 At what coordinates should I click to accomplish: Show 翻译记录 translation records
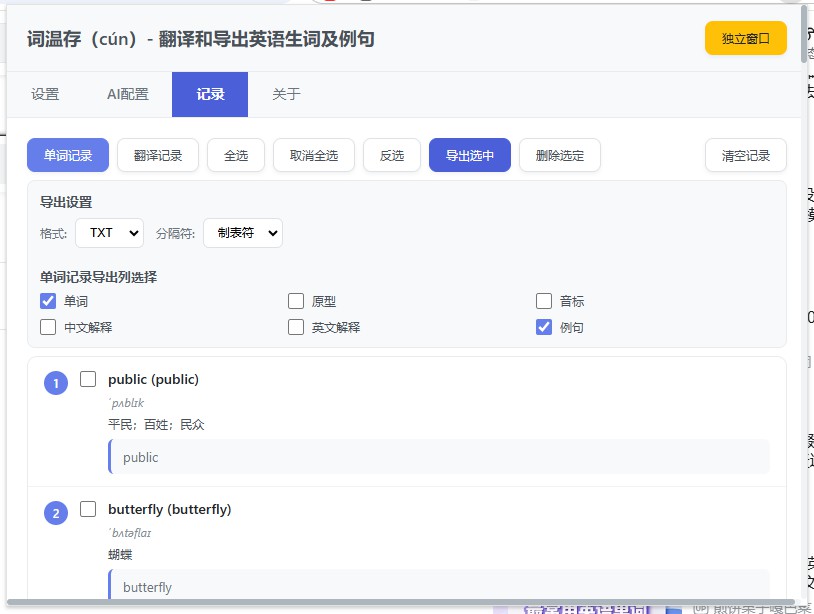[158, 155]
